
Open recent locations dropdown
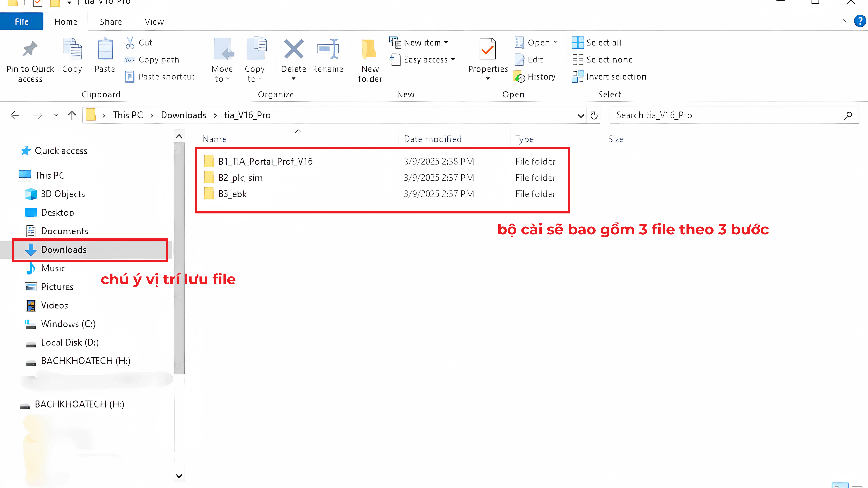[x=56, y=115]
